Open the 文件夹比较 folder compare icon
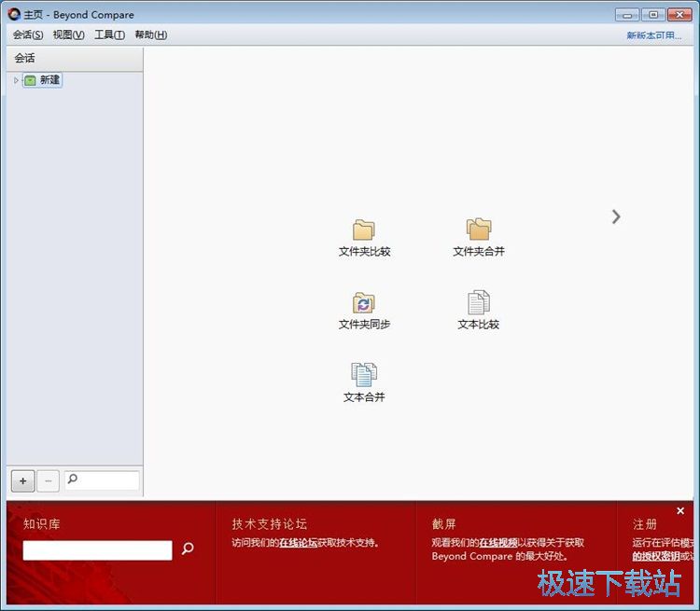This screenshot has width=700, height=611. tap(364, 230)
